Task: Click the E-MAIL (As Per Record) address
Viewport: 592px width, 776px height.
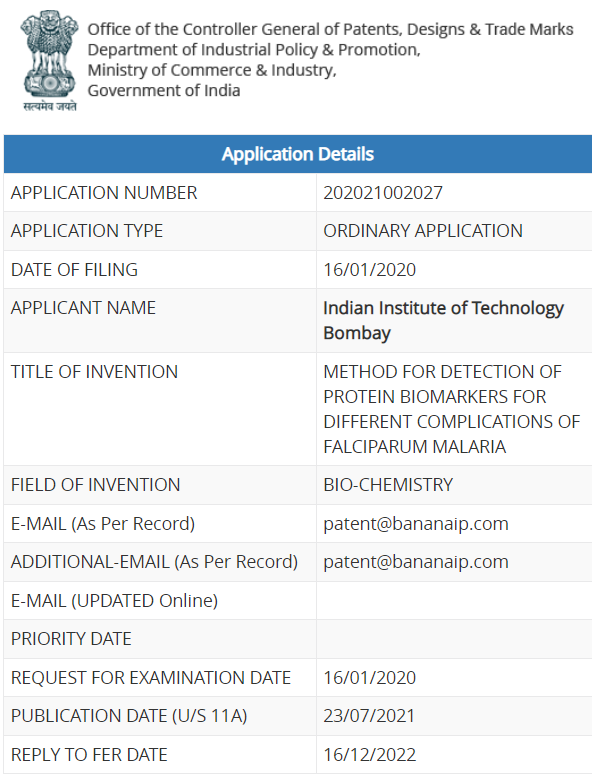Action: pyautogui.click(x=416, y=524)
